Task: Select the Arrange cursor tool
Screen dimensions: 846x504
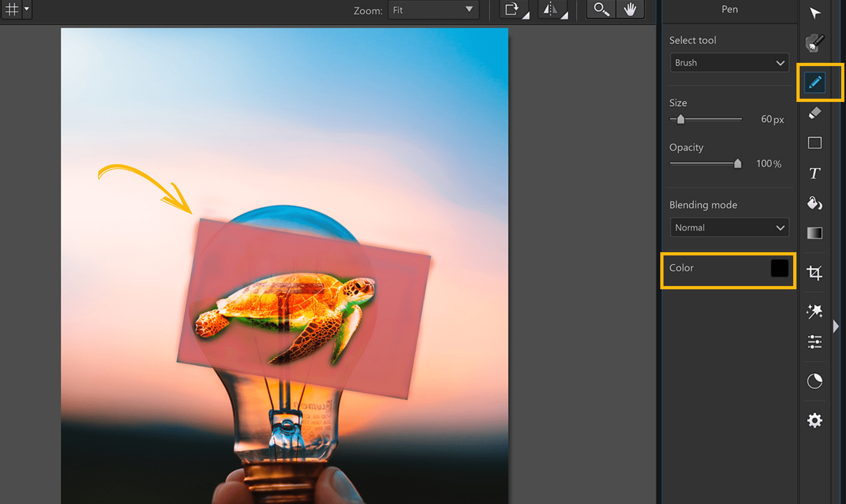Action: click(815, 13)
